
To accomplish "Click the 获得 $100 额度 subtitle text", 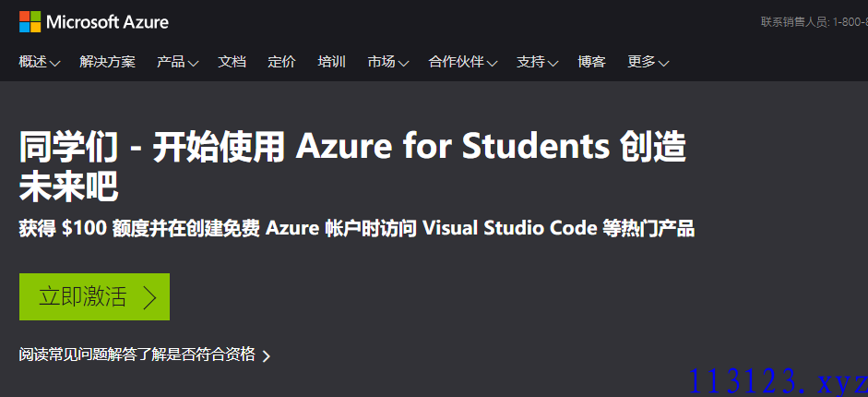I will click(x=356, y=228).
